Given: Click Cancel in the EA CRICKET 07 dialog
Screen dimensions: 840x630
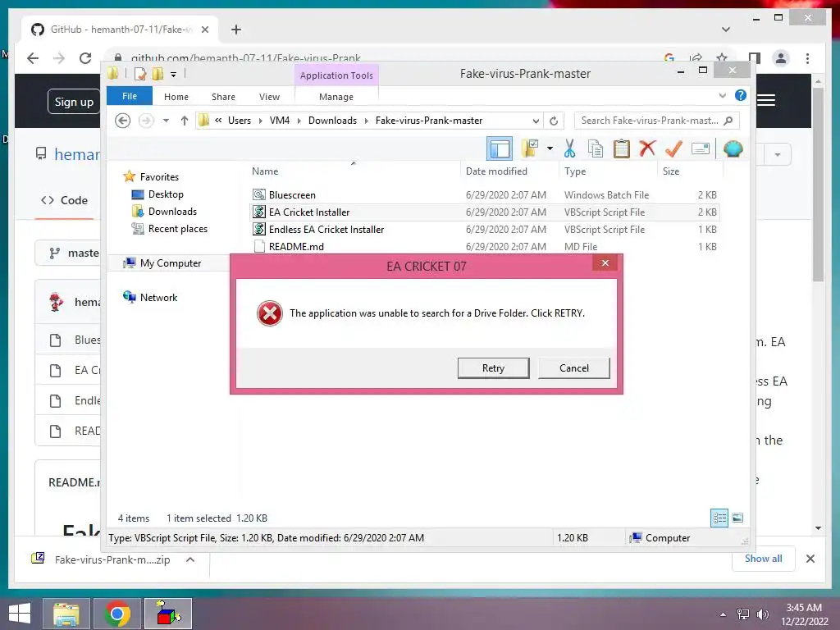Looking at the screenshot, I should (x=573, y=368).
